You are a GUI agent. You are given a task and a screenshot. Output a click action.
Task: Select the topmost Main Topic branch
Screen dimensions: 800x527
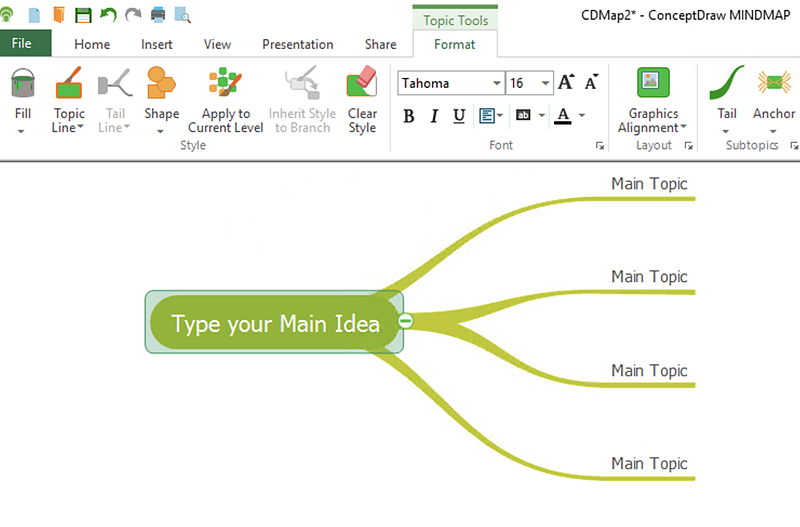(649, 184)
